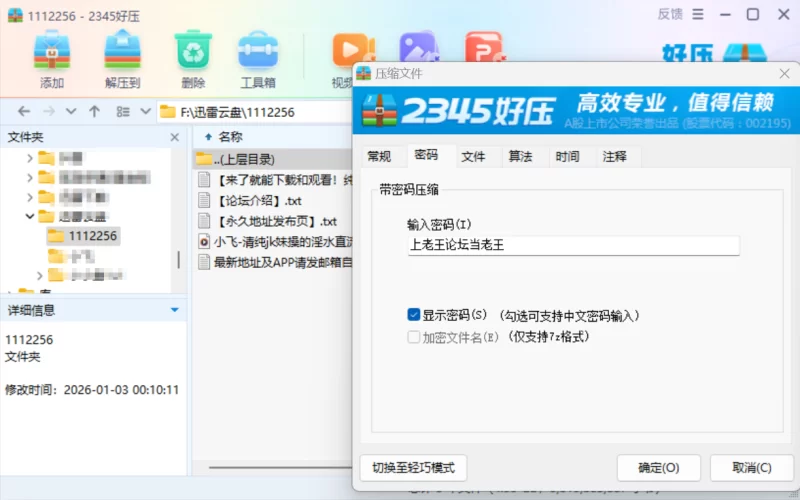Click the 添加 (Add) toolbar icon
This screenshot has width=800, height=500.
click(x=52, y=51)
